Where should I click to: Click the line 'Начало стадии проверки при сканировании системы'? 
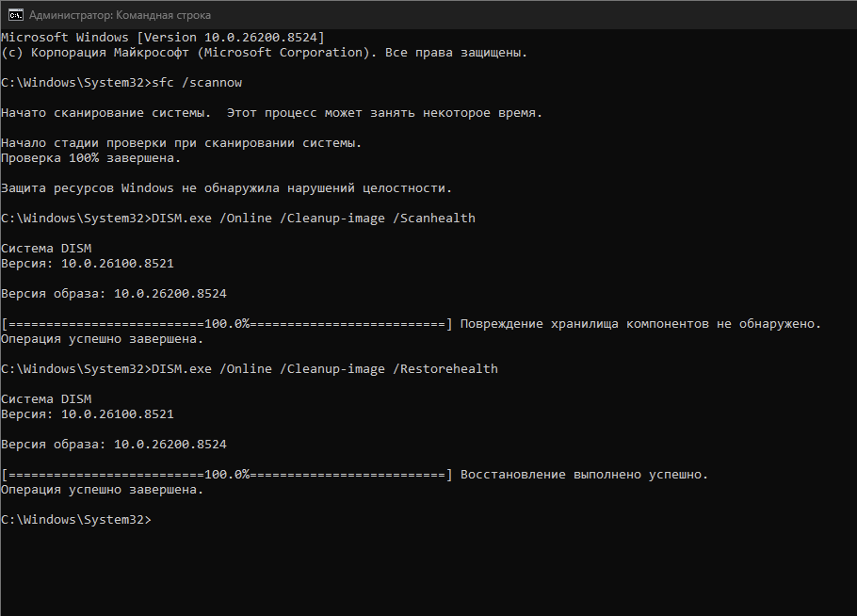click(x=182, y=142)
